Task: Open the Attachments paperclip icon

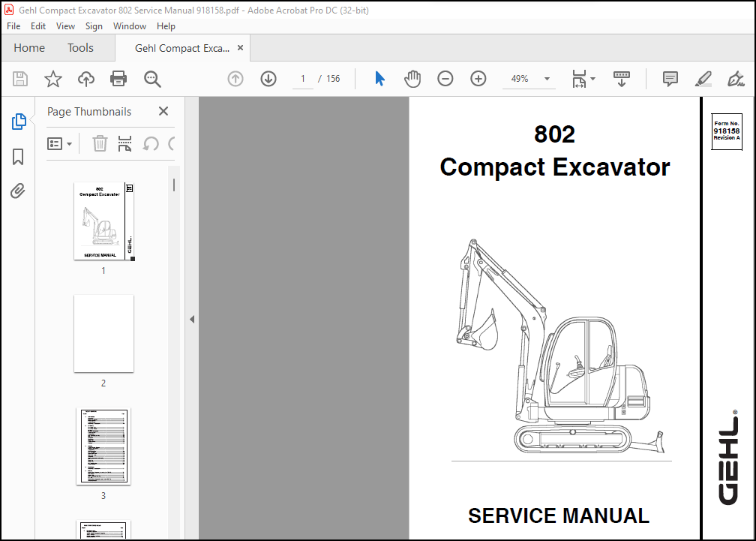Action: (x=18, y=191)
